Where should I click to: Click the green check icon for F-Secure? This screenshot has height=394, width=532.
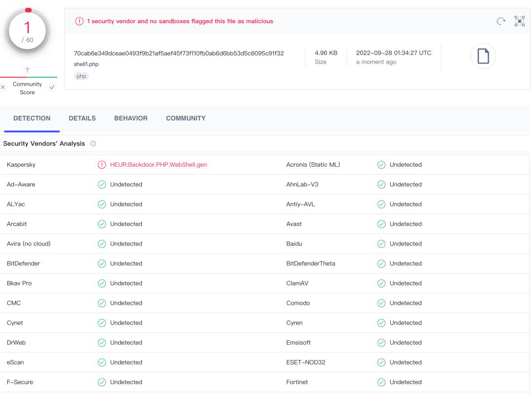click(x=102, y=382)
